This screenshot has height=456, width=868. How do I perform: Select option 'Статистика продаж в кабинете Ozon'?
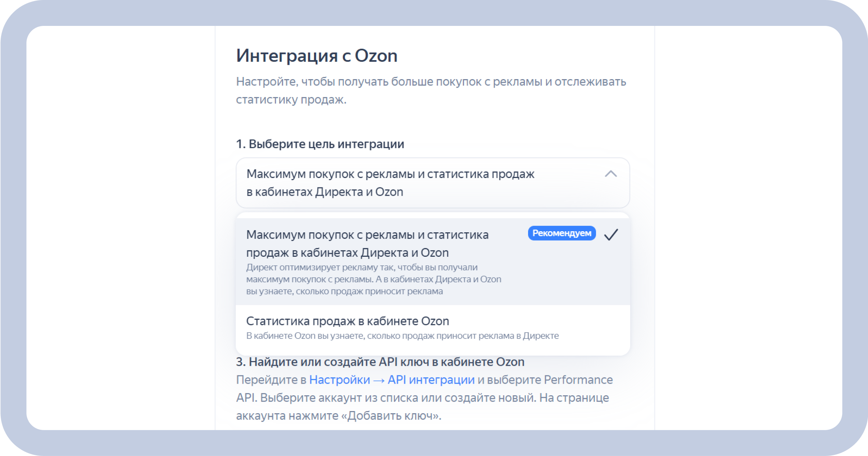(433, 328)
